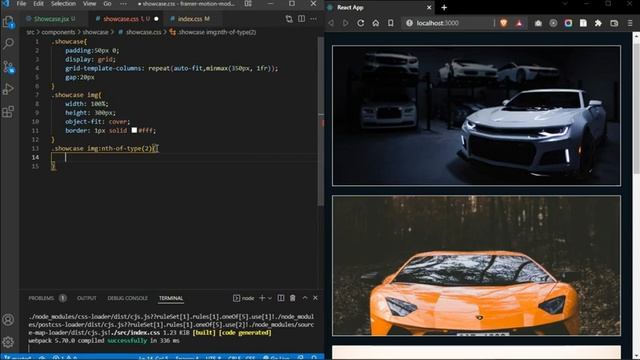Open the Brave wallet icon
Image resolution: width=640 pixels, height=360 pixels.
pyautogui.click(x=614, y=23)
